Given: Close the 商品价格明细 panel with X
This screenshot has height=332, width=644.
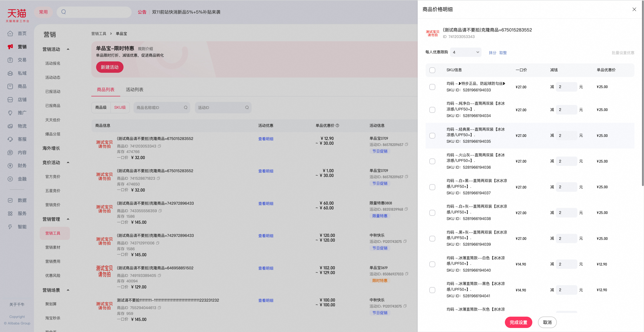Looking at the screenshot, I should 634,9.
